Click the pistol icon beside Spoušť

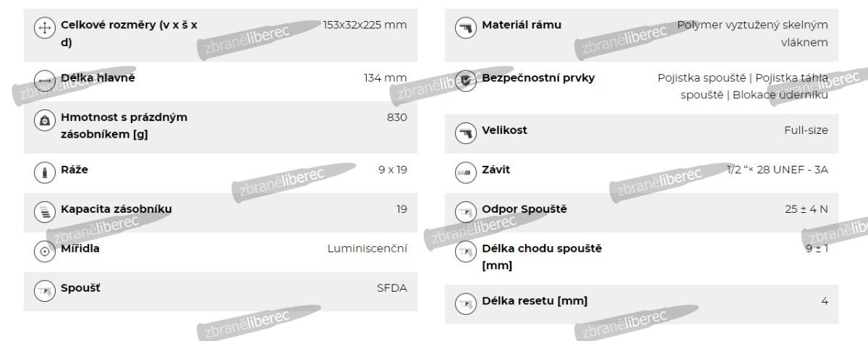43,290
